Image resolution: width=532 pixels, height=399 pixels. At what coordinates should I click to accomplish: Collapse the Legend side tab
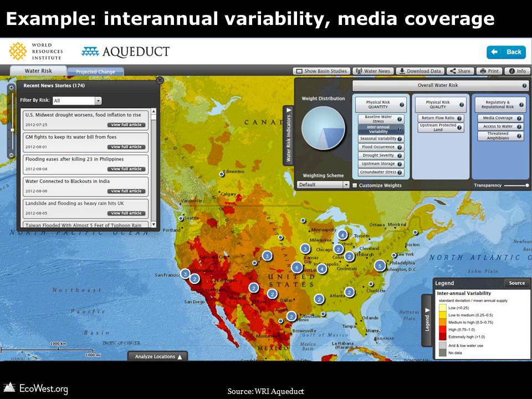point(427,321)
